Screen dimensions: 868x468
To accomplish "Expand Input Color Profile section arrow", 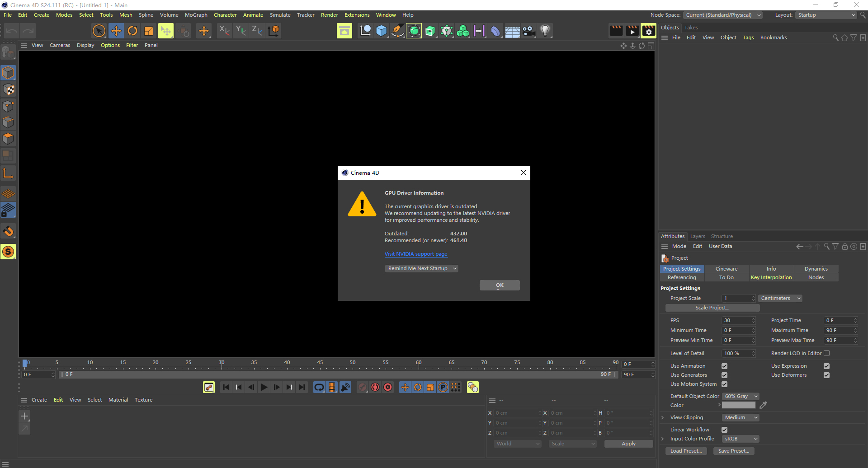I will click(x=663, y=439).
